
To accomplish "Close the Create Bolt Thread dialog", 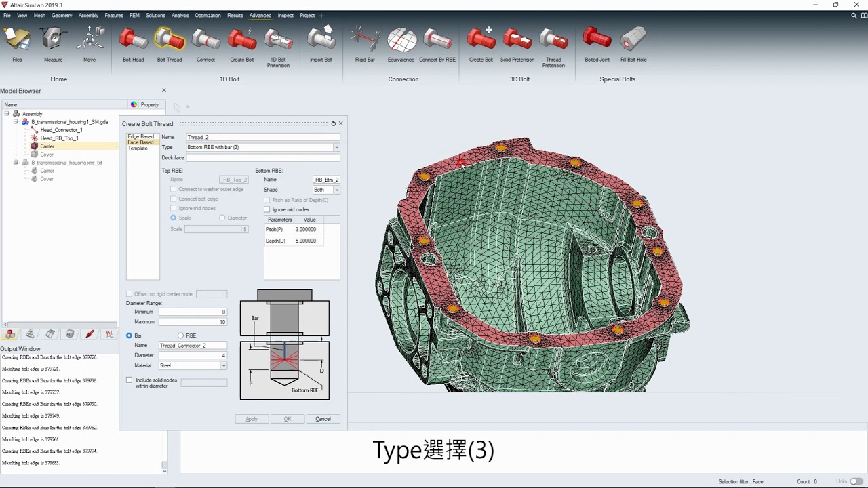I will click(340, 123).
